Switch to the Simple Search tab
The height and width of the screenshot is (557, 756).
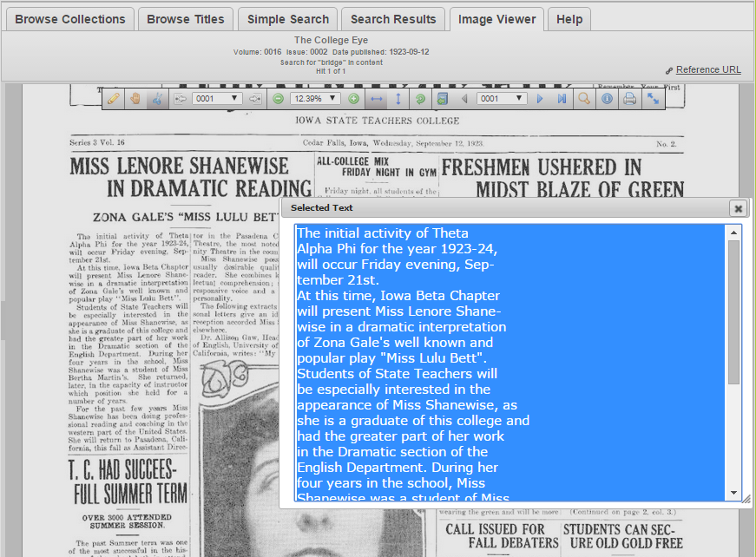[x=288, y=19]
